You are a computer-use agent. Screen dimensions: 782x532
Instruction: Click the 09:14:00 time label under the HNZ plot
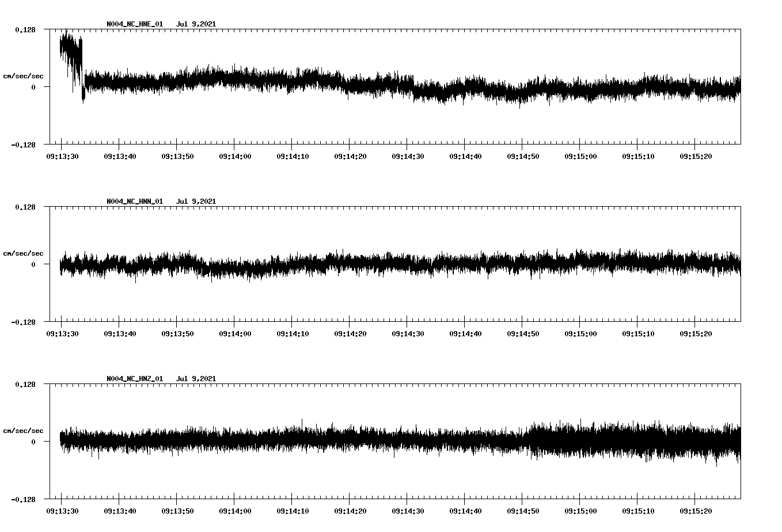click(x=235, y=511)
